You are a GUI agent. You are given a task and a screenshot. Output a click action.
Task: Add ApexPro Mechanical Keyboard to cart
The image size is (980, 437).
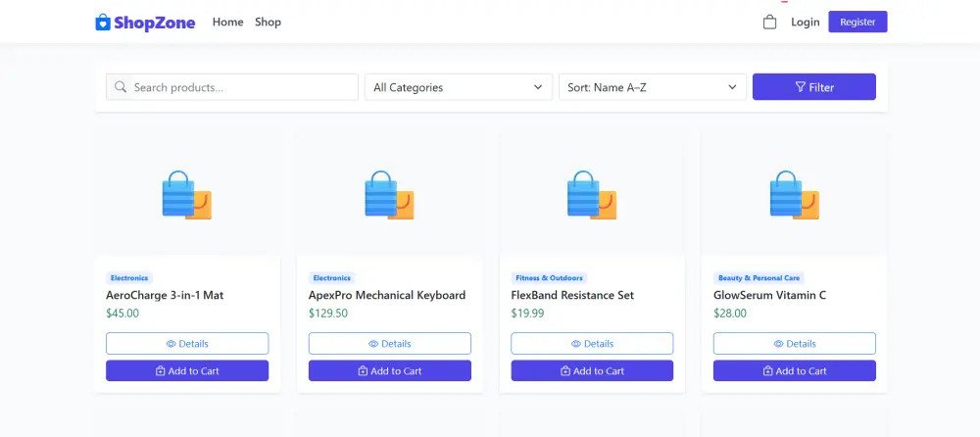tap(389, 370)
